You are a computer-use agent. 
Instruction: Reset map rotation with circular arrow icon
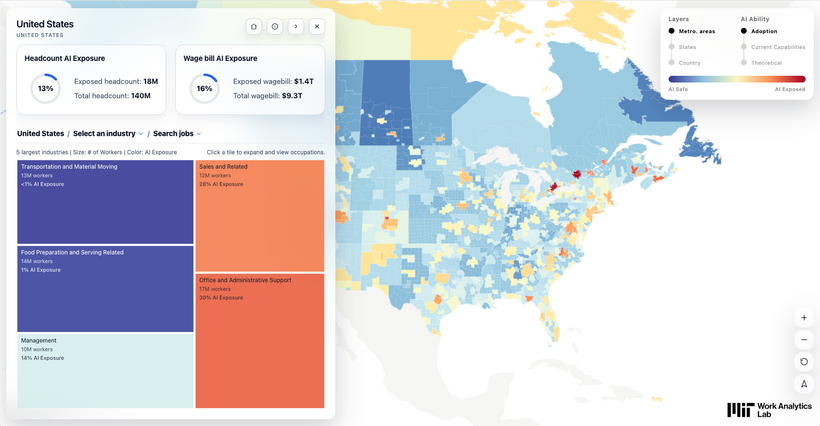tap(804, 362)
